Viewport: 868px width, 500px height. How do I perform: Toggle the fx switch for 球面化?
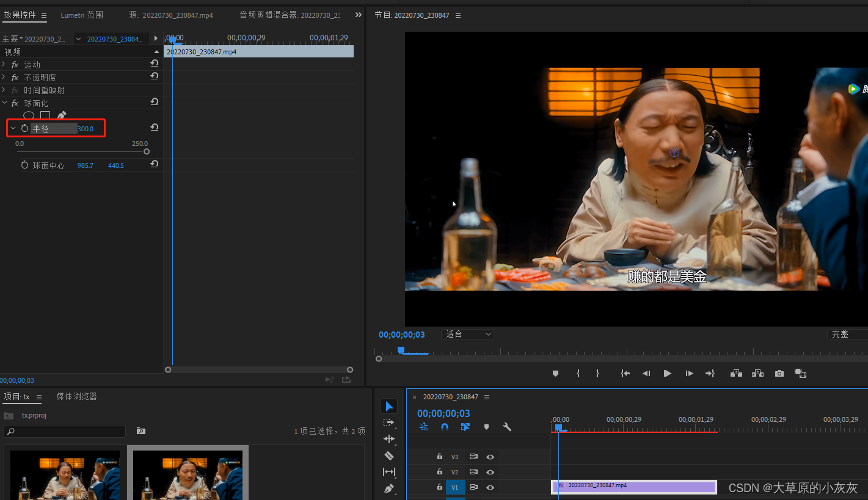15,103
